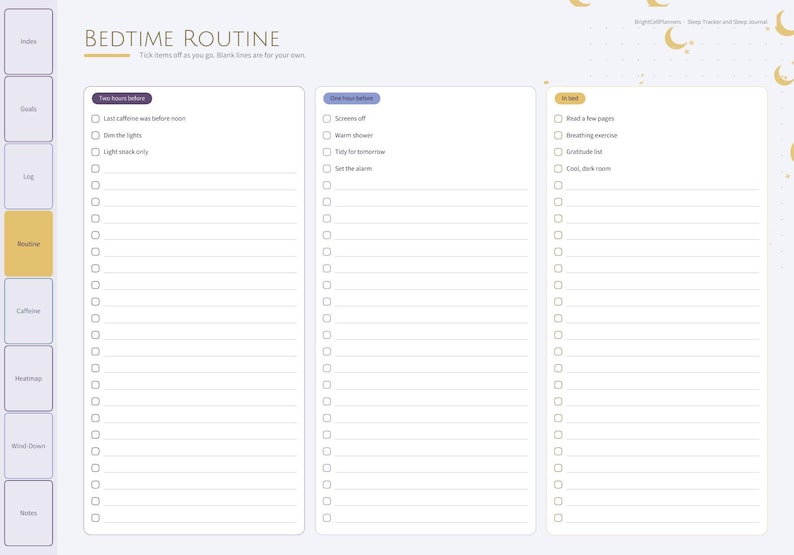The height and width of the screenshot is (555, 794).
Task: Tick the 'Warm shower' checkbox
Action: click(327, 135)
